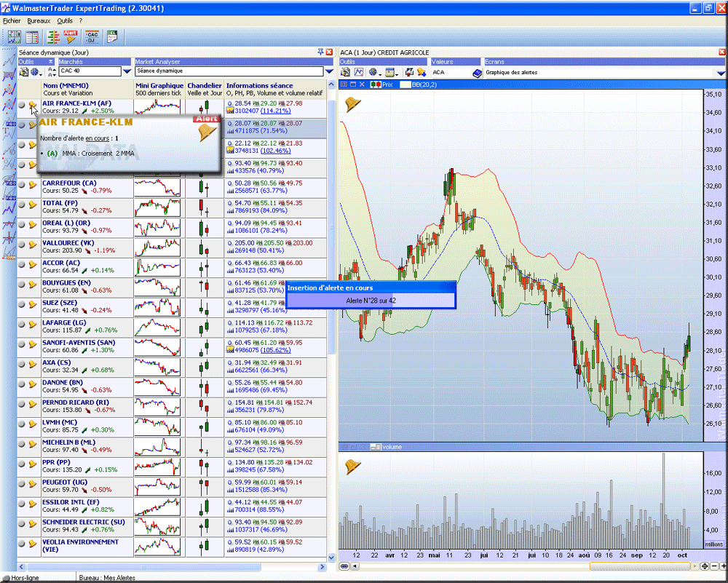Click the first Outils icon in the ACA chart panel
The height and width of the screenshot is (583, 728).
(x=345, y=72)
